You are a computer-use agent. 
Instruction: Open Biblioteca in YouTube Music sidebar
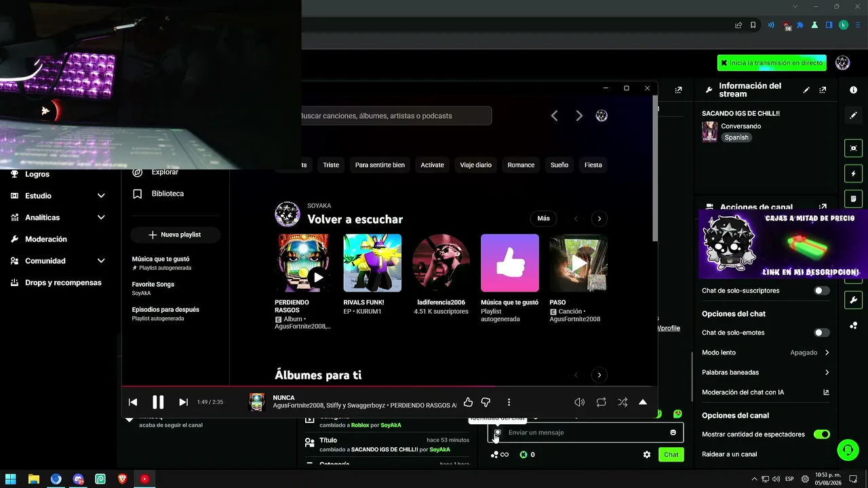(x=167, y=194)
